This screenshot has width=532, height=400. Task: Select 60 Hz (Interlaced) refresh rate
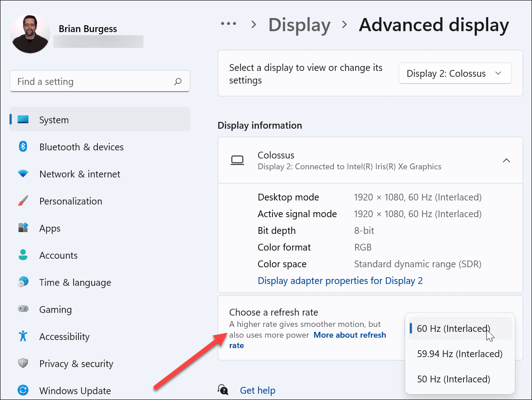tap(460, 328)
